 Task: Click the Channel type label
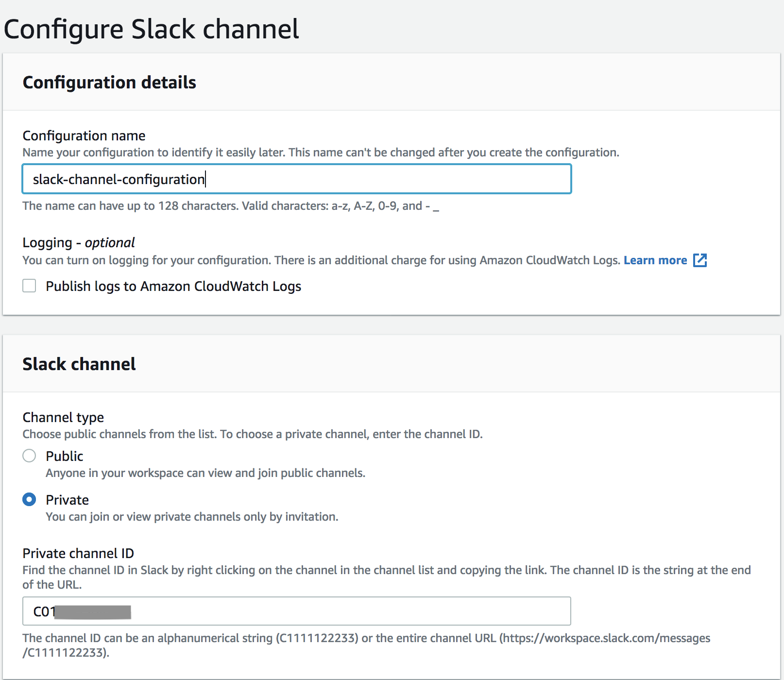[x=63, y=417]
